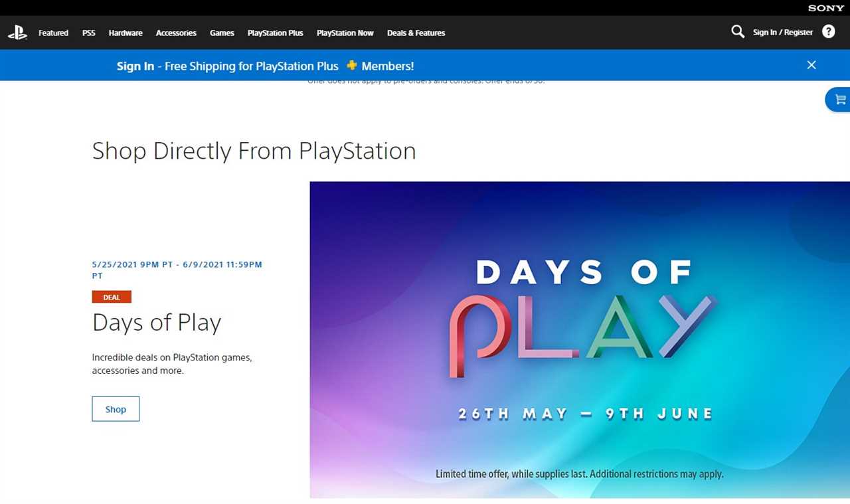Open the floating shopping cart button
850x504 pixels.
click(839, 100)
